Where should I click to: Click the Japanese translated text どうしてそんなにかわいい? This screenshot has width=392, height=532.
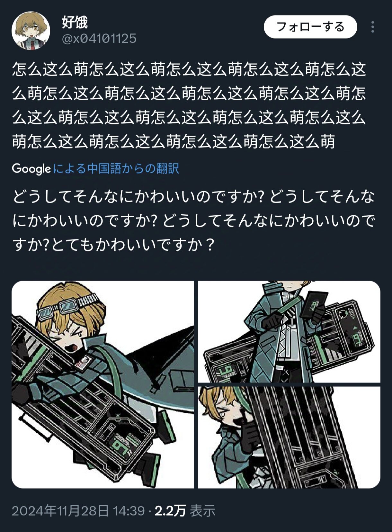[x=194, y=221]
